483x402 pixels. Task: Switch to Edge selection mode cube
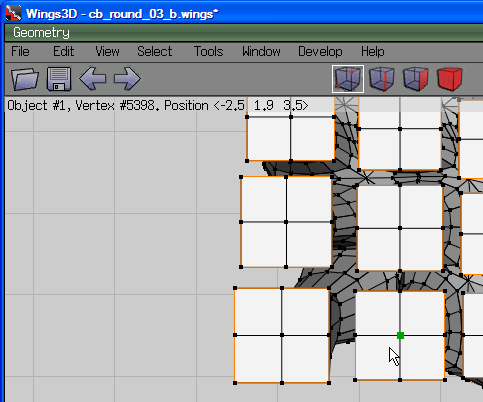(x=382, y=79)
